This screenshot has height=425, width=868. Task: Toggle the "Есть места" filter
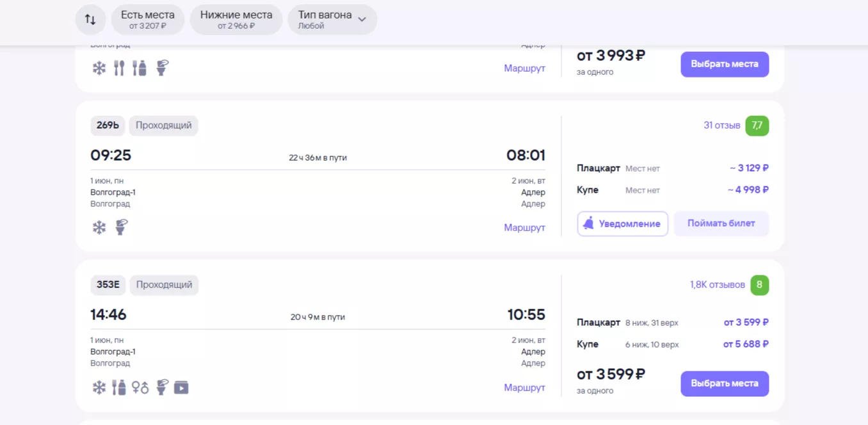tap(147, 20)
